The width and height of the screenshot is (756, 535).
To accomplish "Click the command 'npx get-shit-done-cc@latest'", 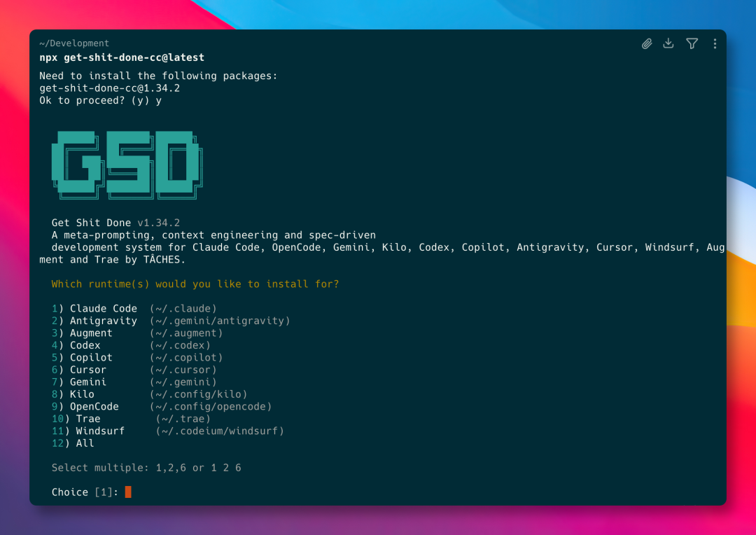I will click(122, 57).
